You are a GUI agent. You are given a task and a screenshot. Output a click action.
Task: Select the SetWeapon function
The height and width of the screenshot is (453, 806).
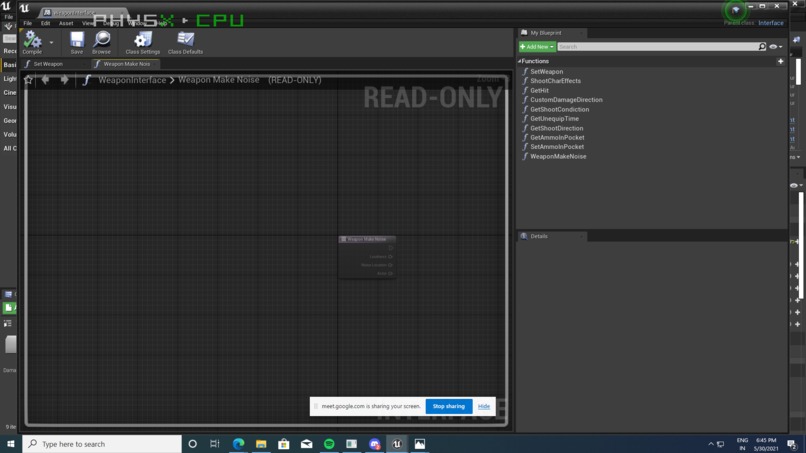point(546,72)
